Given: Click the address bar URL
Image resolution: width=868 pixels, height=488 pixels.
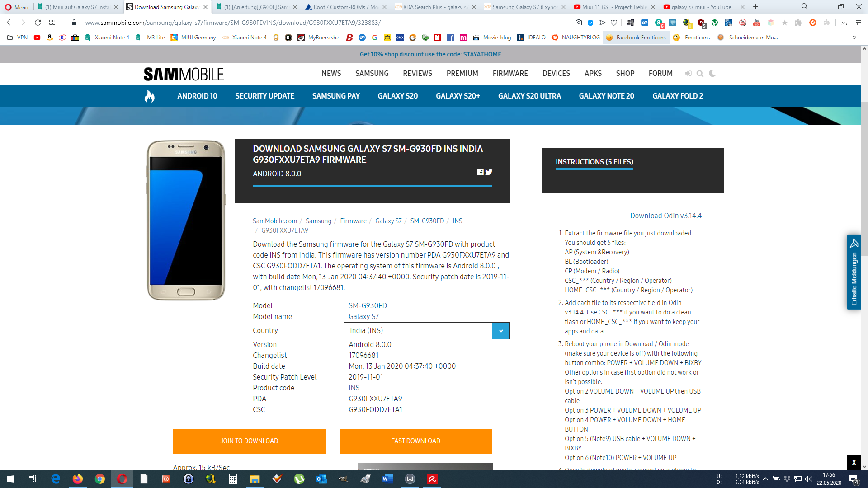Looking at the screenshot, I should tap(233, 23).
